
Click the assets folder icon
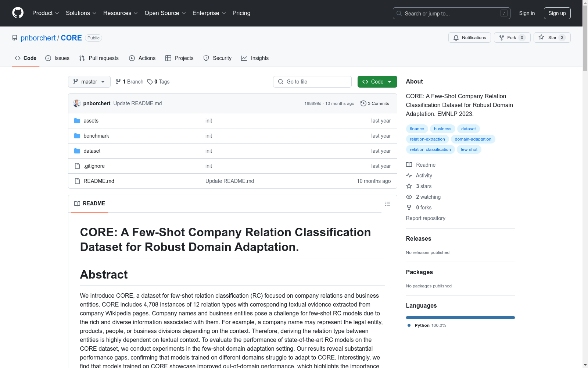(x=77, y=121)
